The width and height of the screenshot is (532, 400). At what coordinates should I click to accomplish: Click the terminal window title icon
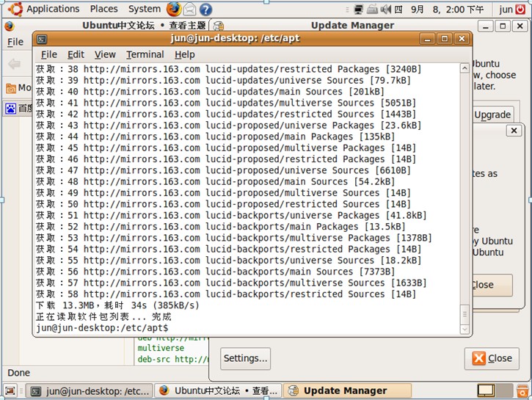(x=43, y=39)
